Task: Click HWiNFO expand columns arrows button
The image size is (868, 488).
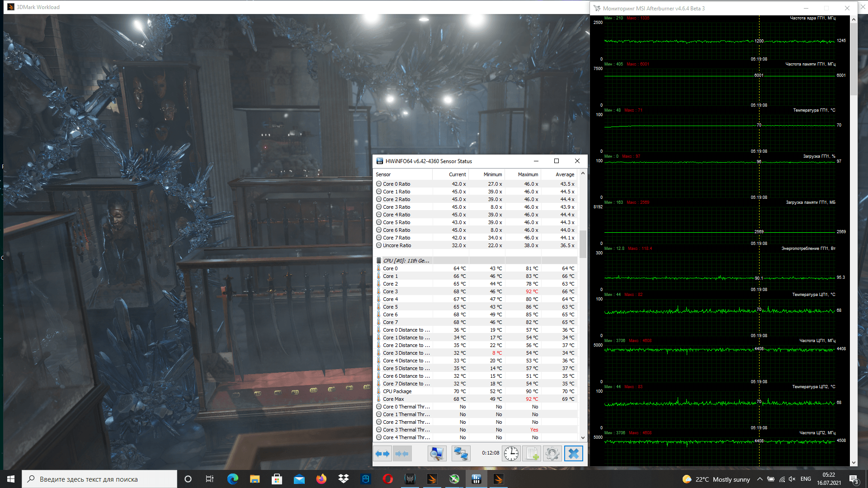Action: (x=383, y=453)
